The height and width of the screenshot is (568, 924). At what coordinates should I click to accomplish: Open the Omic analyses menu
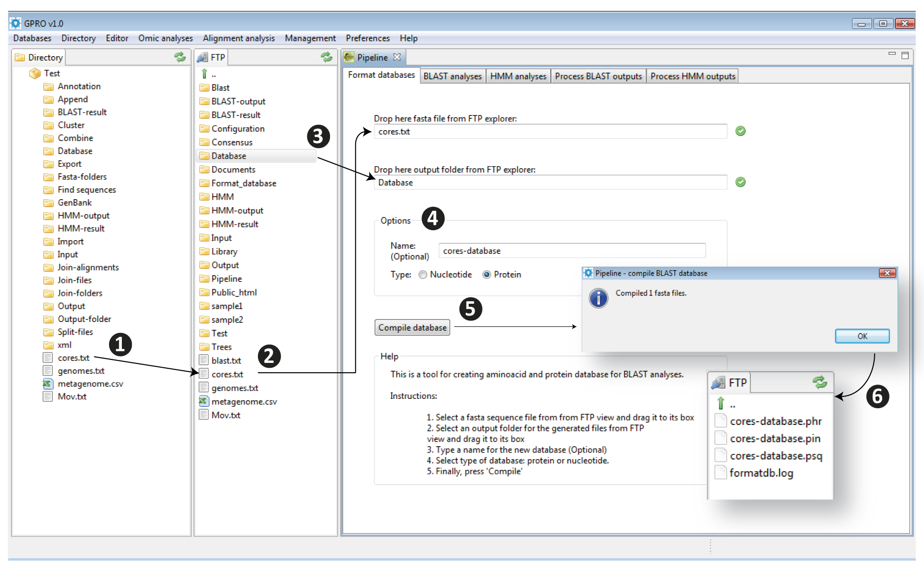[165, 38]
